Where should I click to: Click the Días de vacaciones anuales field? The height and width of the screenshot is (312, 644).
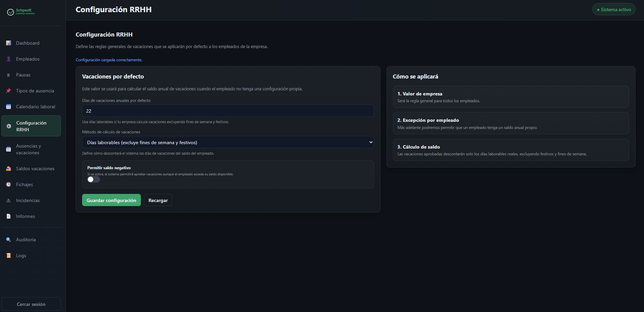(x=228, y=111)
